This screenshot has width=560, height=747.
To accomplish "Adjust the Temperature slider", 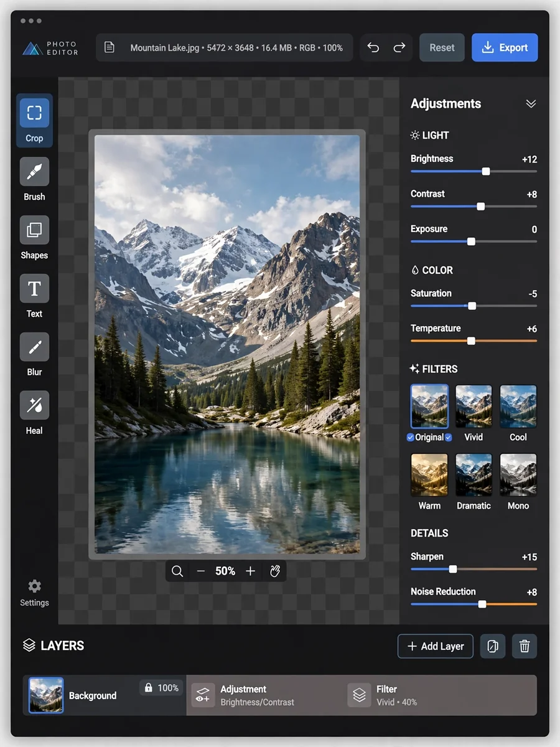I will pyautogui.click(x=474, y=341).
